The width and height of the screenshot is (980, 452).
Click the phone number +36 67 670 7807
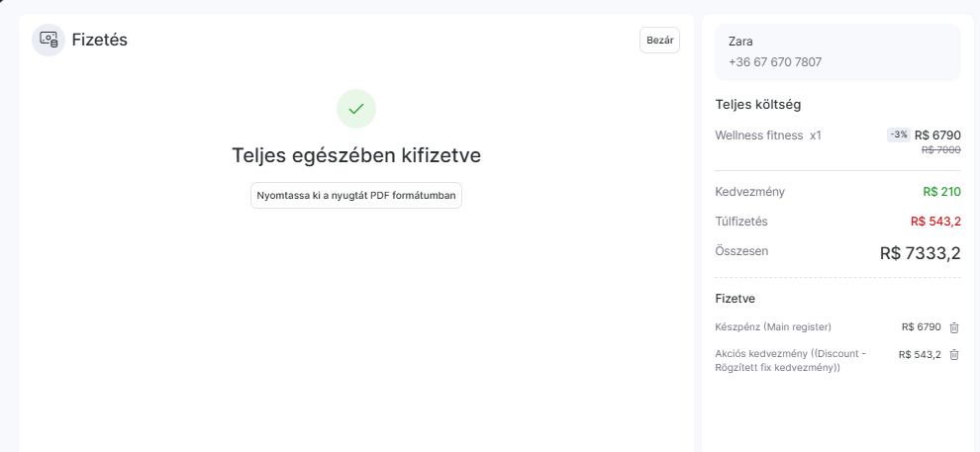click(x=775, y=62)
